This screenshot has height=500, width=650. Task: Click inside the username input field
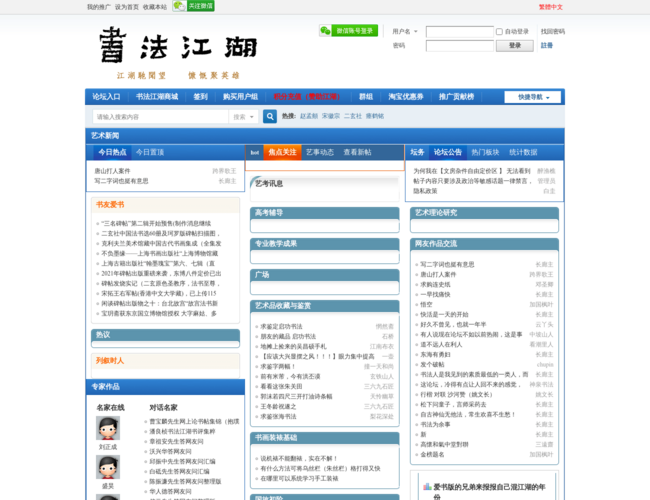tap(460, 32)
